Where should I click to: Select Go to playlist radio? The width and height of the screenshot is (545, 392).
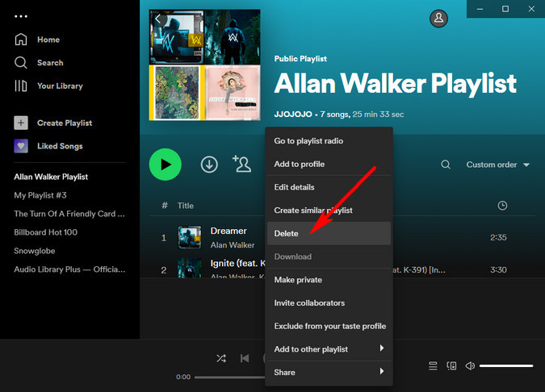[329, 141]
